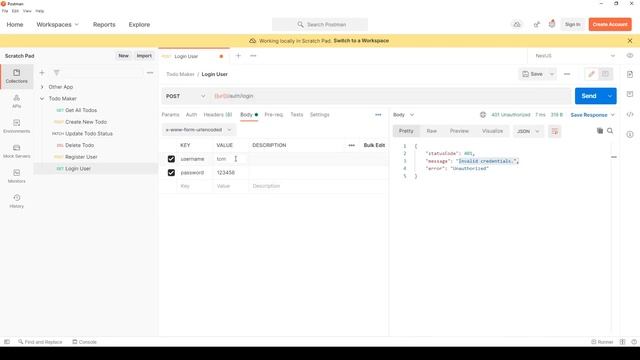Toggle line wrap icon in response toolbar
Viewport: 640px width, 360px height.
pyautogui.click(x=555, y=131)
